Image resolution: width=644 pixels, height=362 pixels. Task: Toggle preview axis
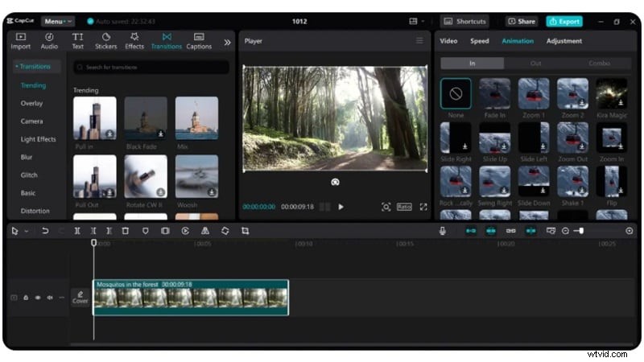[530, 231]
